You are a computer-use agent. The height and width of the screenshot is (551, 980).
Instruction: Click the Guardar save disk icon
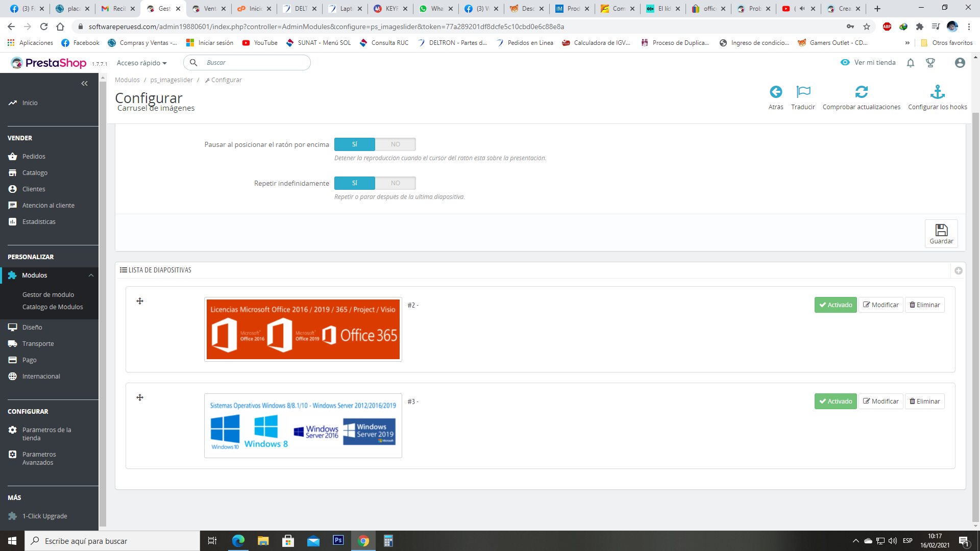941,230
